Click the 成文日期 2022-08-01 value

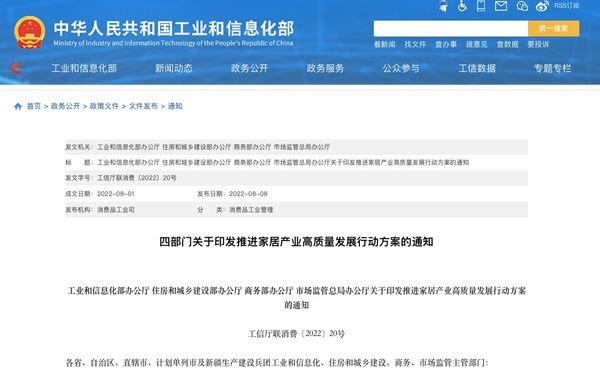click(116, 194)
